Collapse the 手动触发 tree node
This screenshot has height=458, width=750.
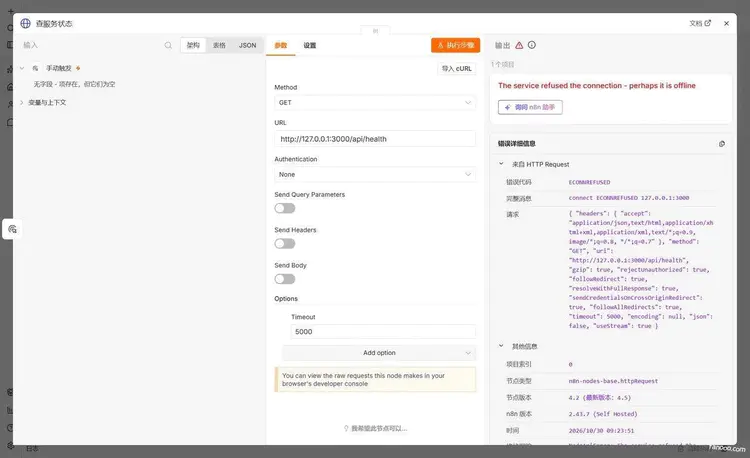click(22, 68)
